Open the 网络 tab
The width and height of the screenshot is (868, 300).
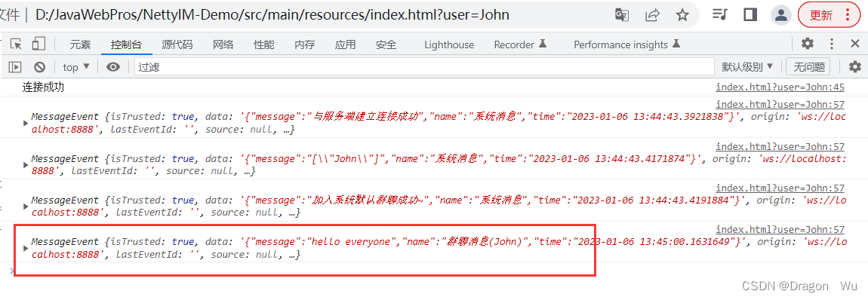(223, 44)
